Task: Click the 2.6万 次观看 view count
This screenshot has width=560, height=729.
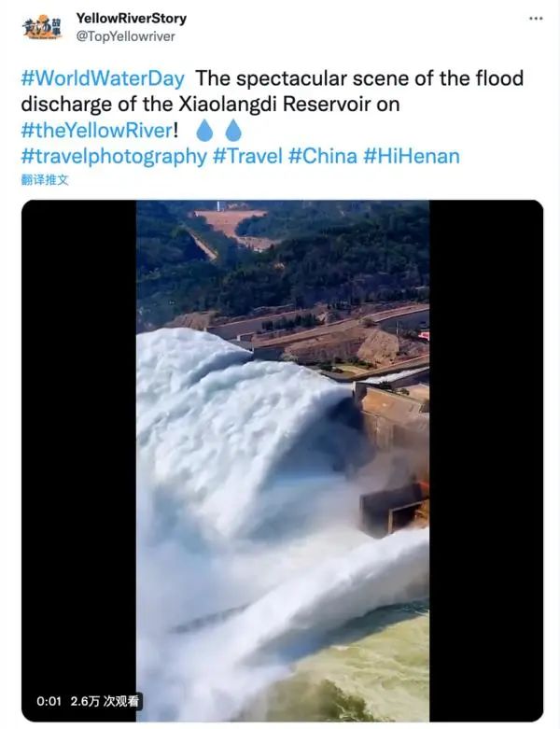Action: (105, 701)
